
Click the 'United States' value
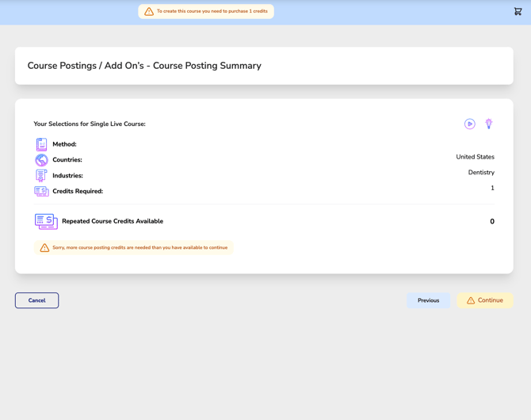point(475,157)
